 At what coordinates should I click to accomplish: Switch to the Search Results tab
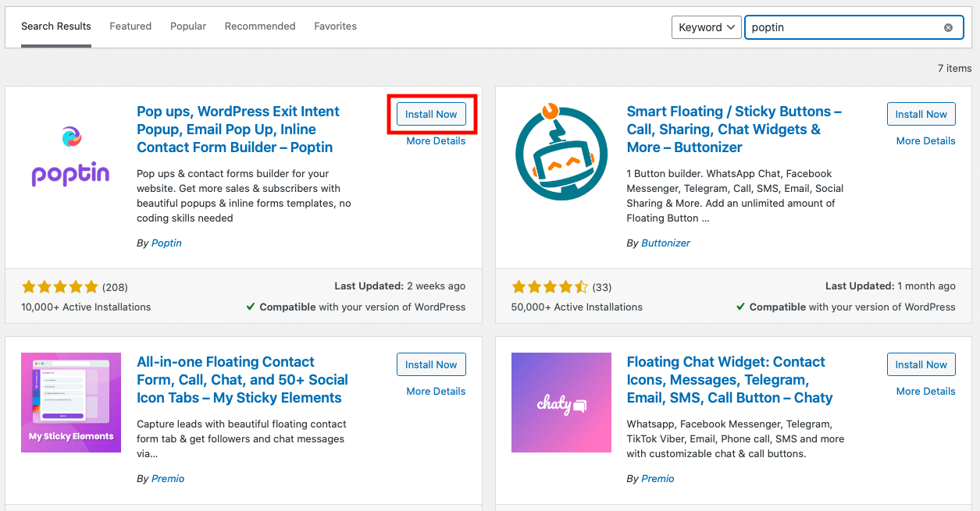(x=56, y=27)
